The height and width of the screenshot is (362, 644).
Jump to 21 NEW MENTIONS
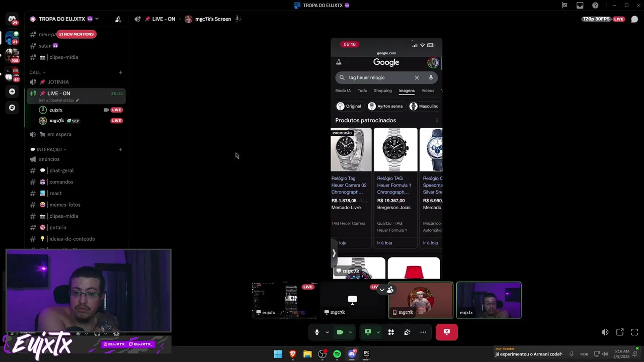[76, 34]
